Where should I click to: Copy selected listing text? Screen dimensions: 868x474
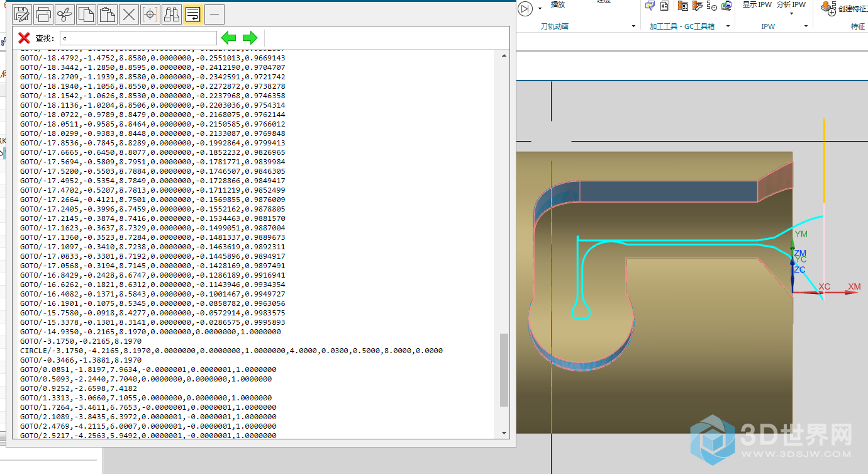[x=86, y=14]
